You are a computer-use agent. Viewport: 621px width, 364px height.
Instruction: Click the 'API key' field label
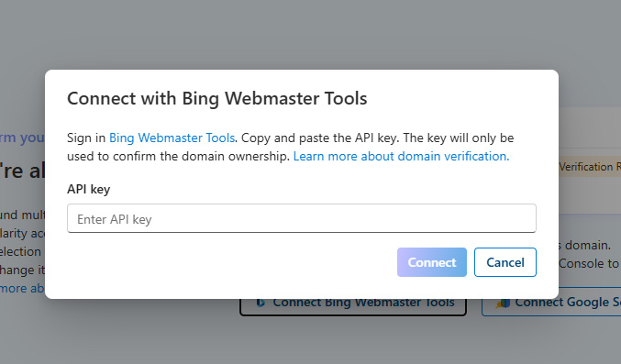89,189
